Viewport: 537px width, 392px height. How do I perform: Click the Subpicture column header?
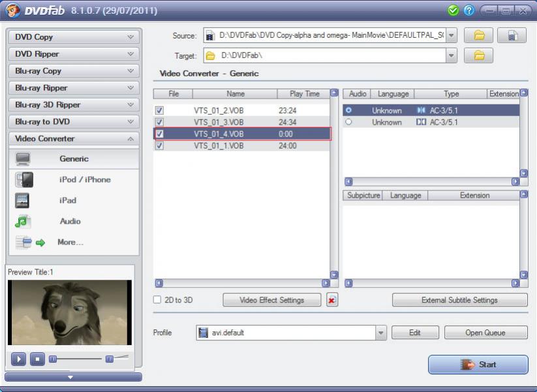(363, 196)
